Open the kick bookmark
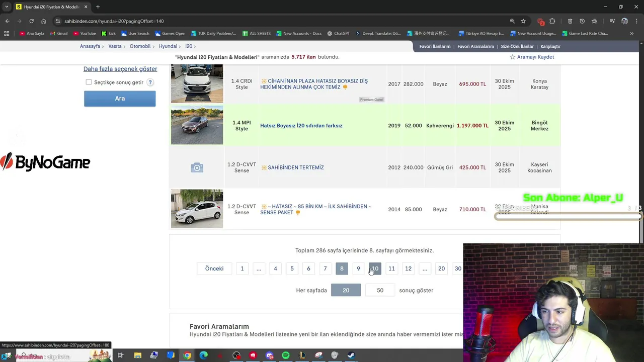The image size is (644, 362). click(109, 34)
